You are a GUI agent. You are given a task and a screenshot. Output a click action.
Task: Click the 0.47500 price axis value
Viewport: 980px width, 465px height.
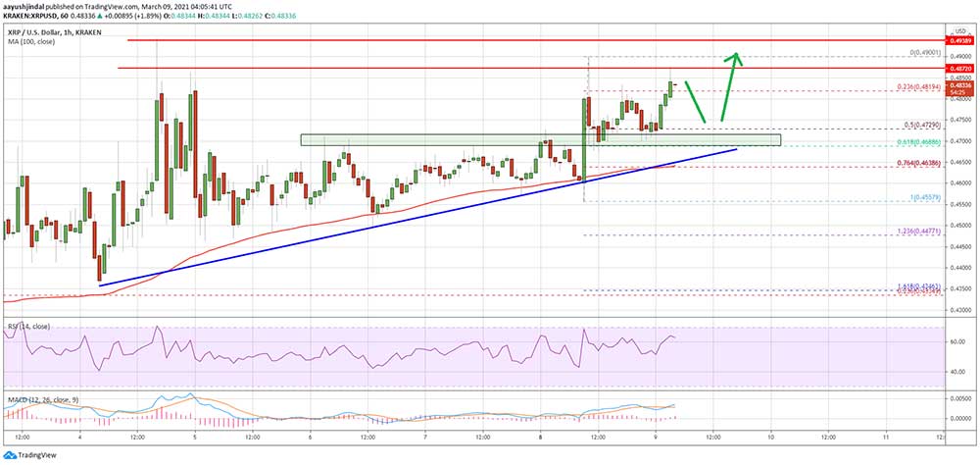[x=959, y=120]
